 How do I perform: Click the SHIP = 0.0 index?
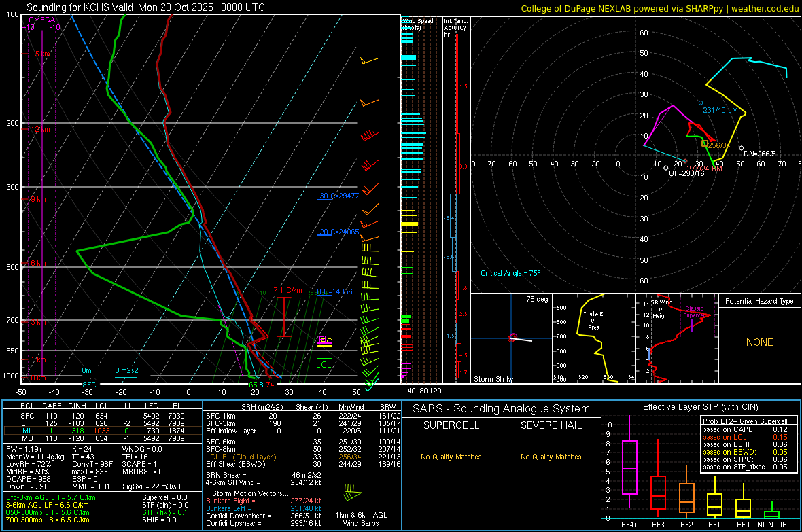pos(159,520)
